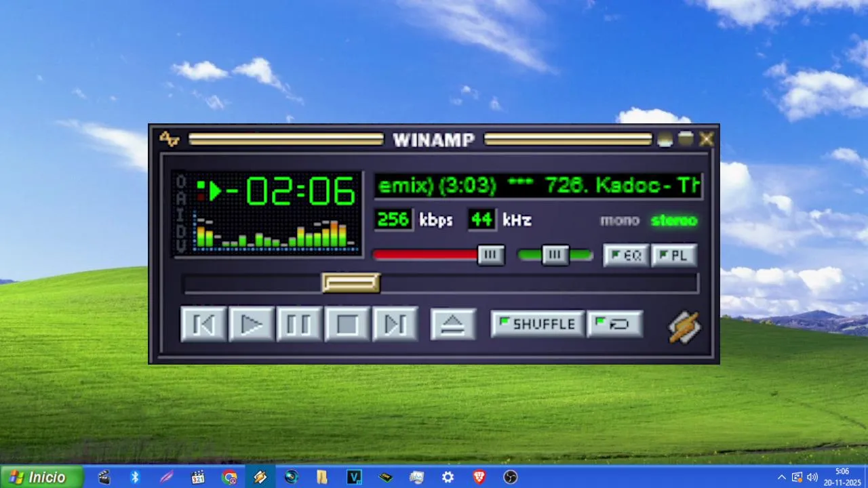This screenshot has width=868, height=488.
Task: Open the clapperboard app in taskbar
Action: coord(104,477)
